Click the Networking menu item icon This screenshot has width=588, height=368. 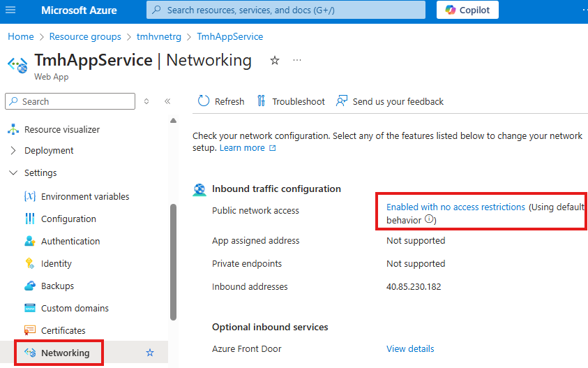(x=30, y=352)
